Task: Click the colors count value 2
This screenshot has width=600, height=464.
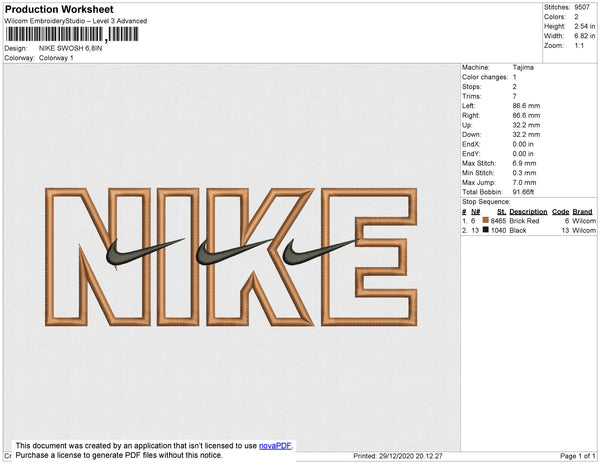Action: tap(576, 17)
